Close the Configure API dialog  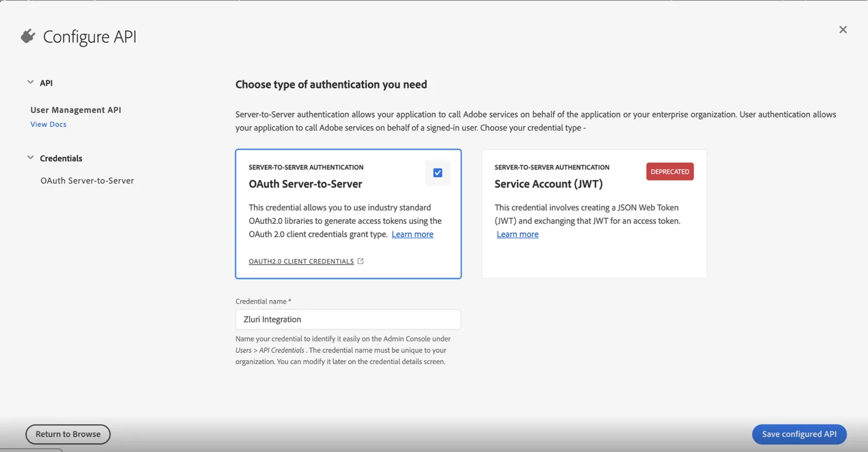[843, 30]
